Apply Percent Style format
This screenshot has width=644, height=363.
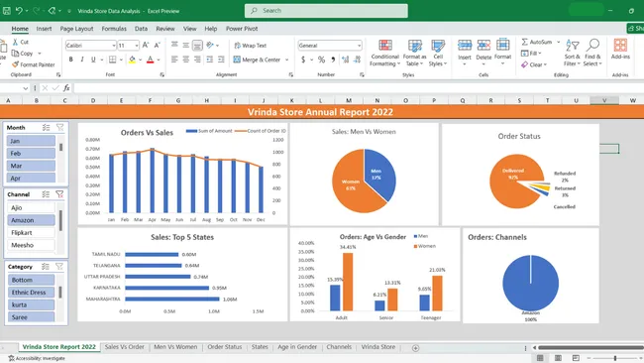tap(322, 60)
